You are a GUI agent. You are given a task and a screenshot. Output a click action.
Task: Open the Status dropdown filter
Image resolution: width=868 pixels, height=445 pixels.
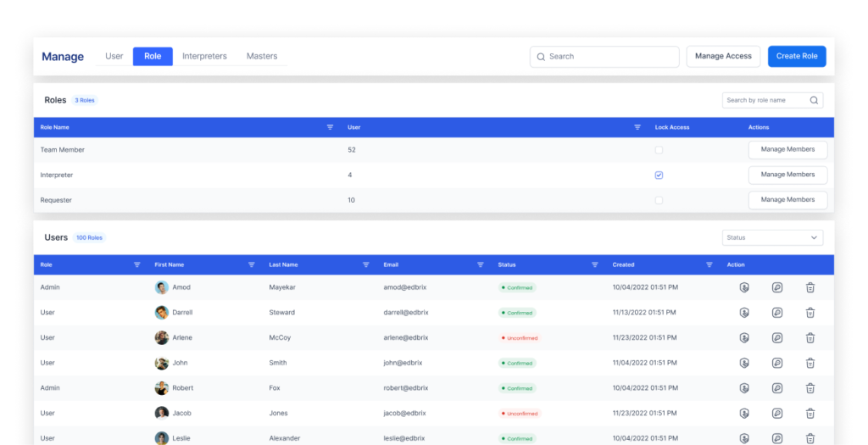[x=772, y=238]
